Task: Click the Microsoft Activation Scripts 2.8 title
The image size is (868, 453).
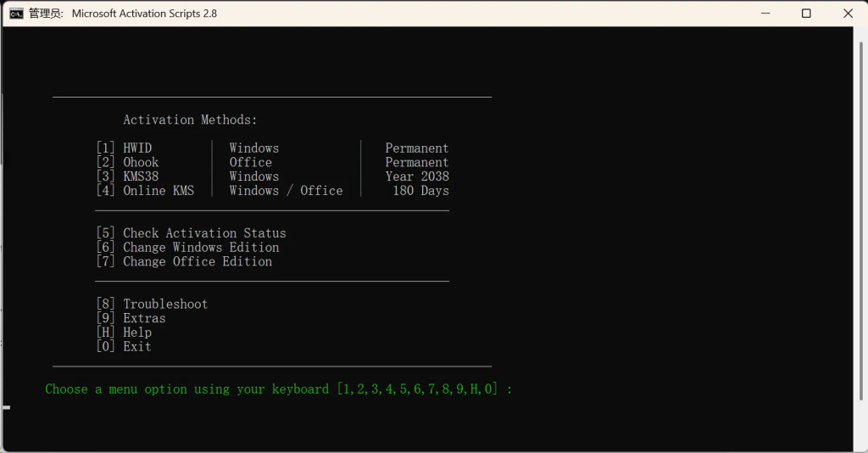Action: tap(144, 14)
